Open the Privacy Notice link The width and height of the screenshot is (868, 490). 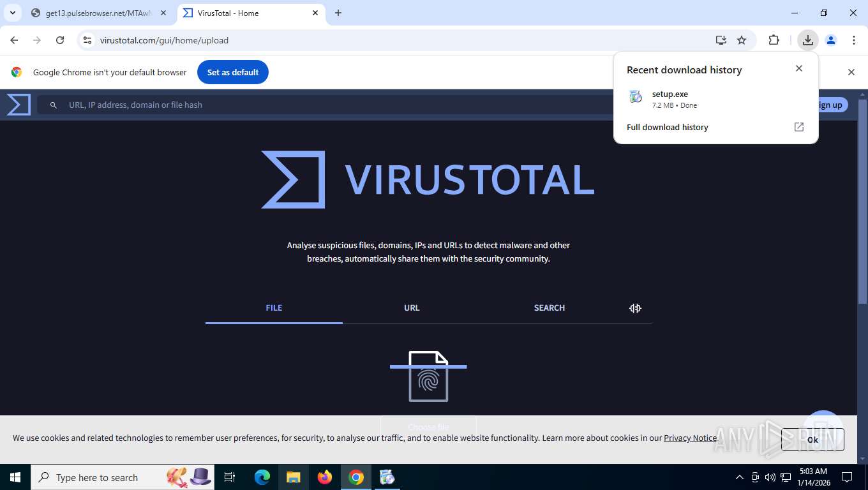(690, 438)
